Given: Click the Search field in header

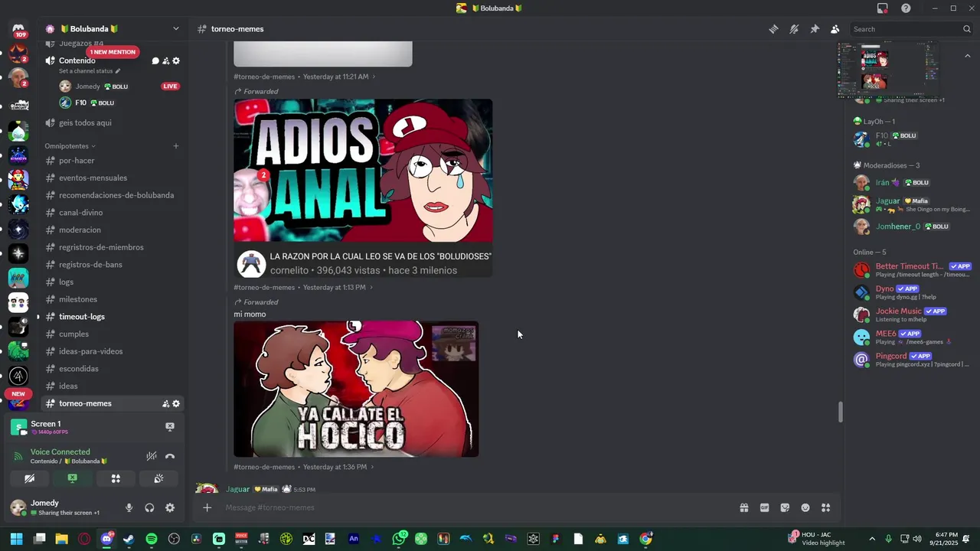Looking at the screenshot, I should pos(912,29).
